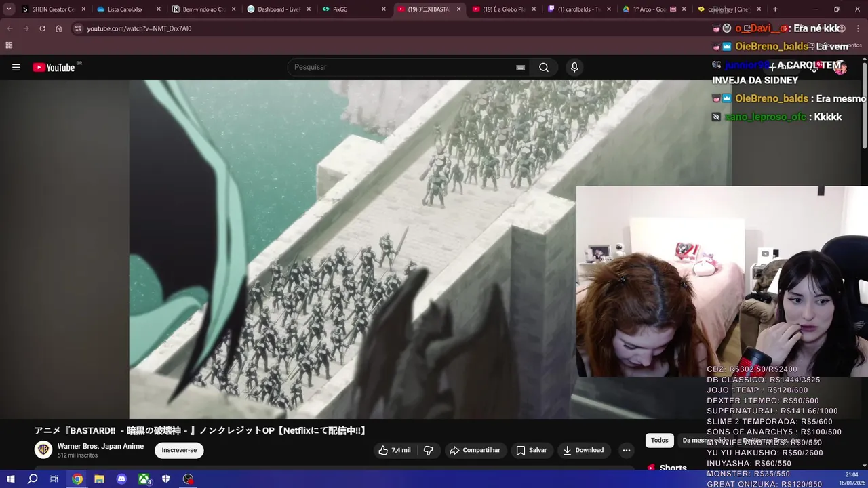The height and width of the screenshot is (488, 868).
Task: Open Xbox app from the taskbar
Action: [144, 479]
